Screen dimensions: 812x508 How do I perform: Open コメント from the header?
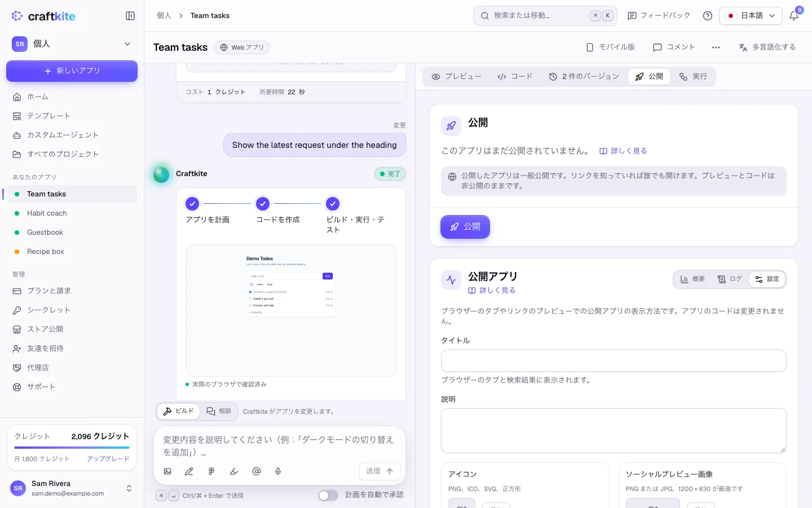pyautogui.click(x=674, y=47)
